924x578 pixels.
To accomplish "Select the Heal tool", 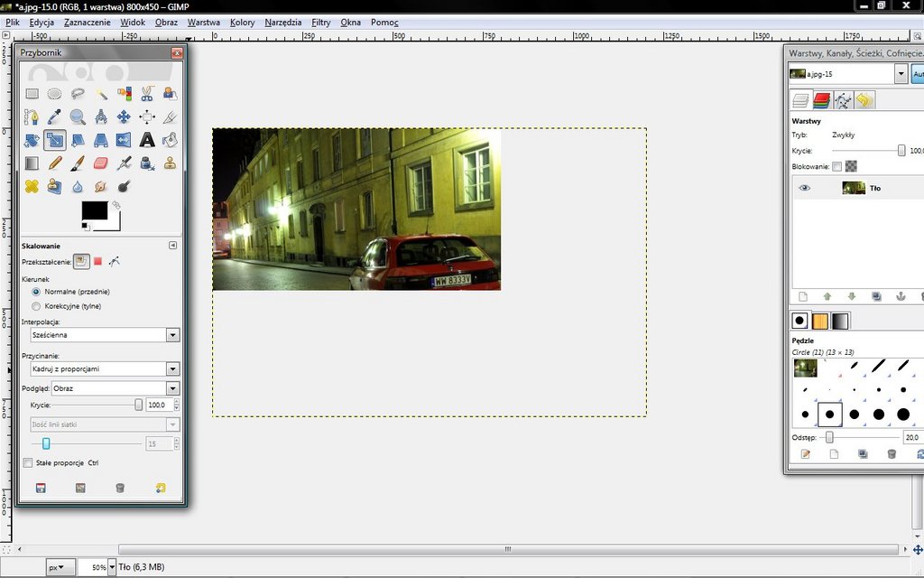I will [32, 186].
